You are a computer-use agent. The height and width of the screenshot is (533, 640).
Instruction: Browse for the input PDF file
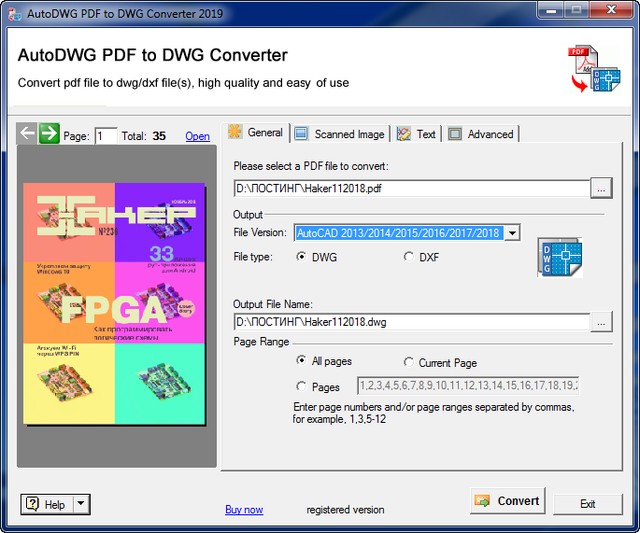pyautogui.click(x=600, y=187)
